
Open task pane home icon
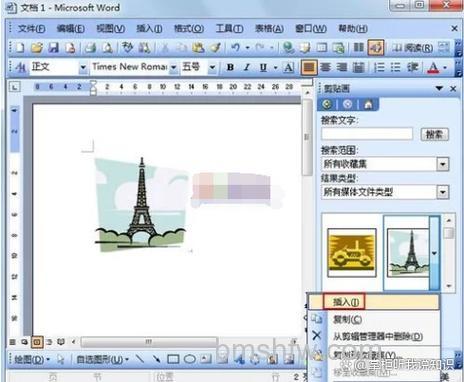368,104
